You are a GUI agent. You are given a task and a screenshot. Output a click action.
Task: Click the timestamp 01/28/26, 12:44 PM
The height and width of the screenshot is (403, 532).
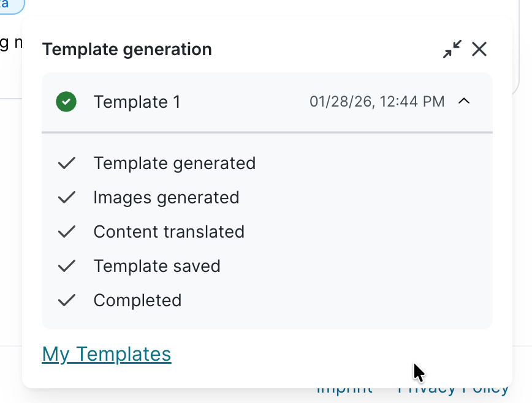(376, 102)
